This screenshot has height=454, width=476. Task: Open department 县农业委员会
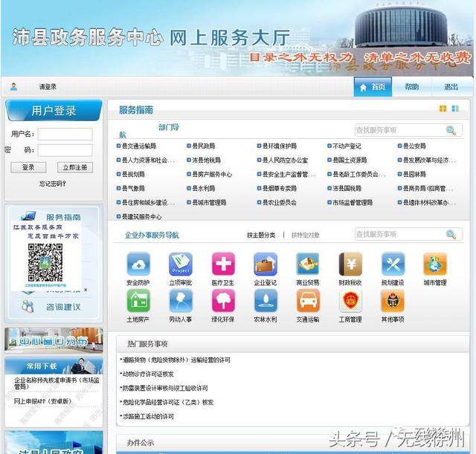click(280, 203)
